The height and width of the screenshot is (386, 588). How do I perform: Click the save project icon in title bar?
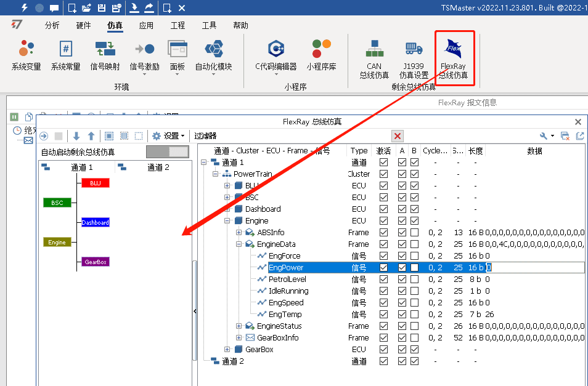[102, 8]
